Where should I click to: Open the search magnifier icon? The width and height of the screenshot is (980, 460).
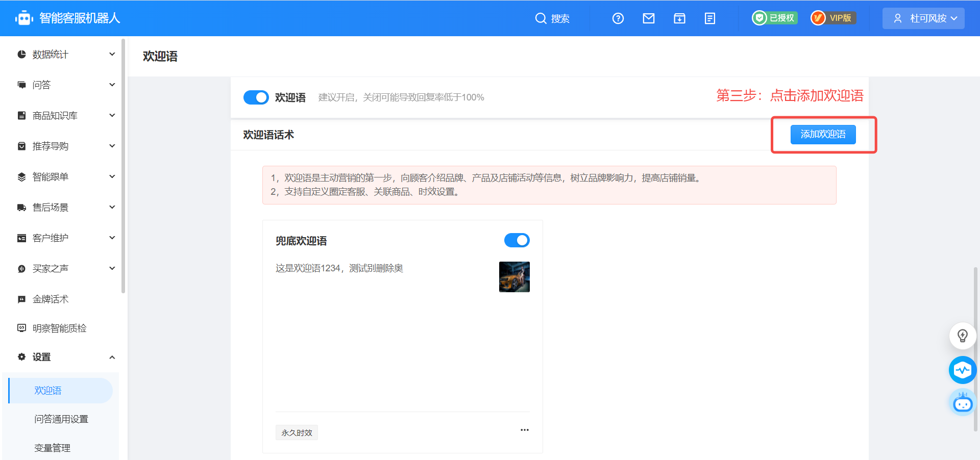pyautogui.click(x=541, y=18)
